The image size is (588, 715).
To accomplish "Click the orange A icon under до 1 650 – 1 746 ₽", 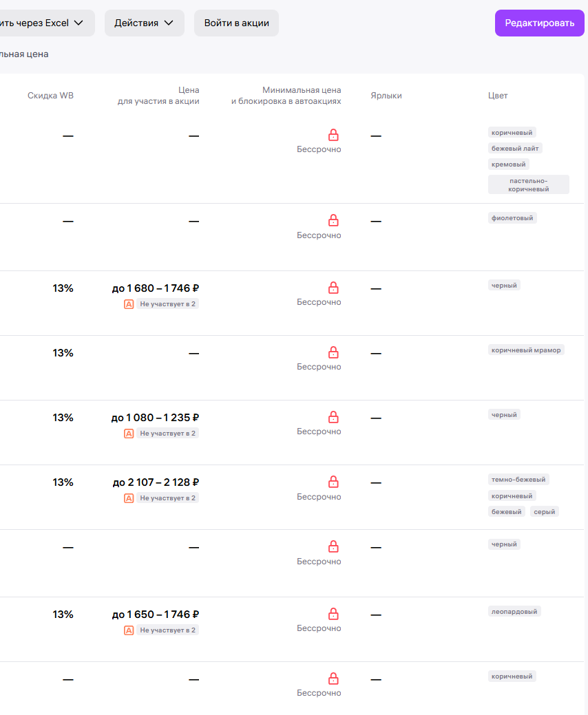I will [x=129, y=630].
